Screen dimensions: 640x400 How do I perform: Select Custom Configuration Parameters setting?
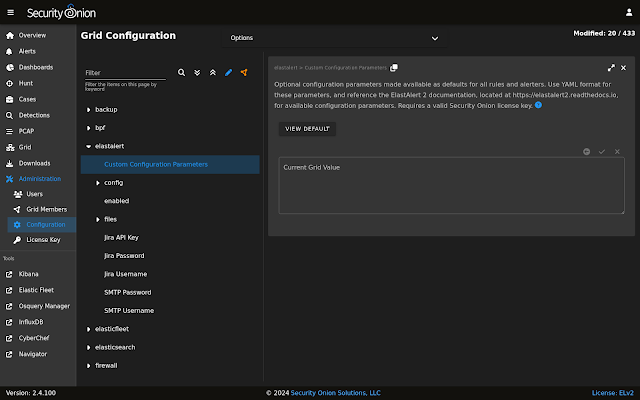click(170, 164)
